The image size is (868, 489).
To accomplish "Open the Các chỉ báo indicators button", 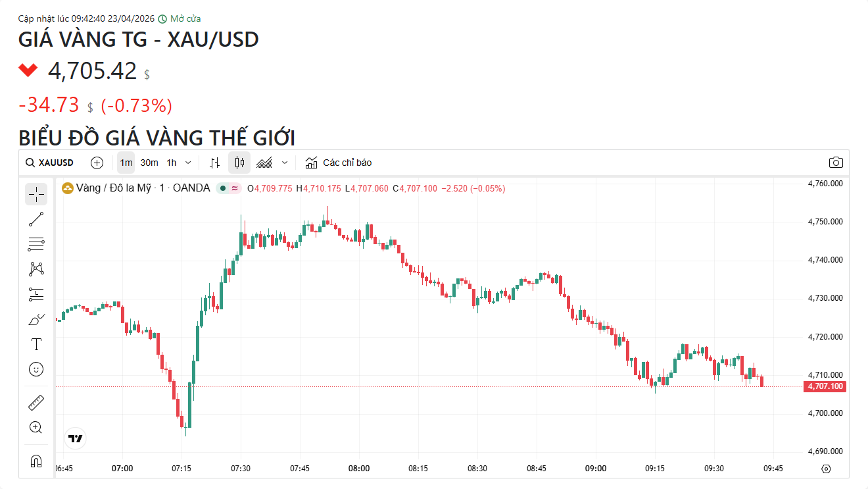I will (x=339, y=163).
